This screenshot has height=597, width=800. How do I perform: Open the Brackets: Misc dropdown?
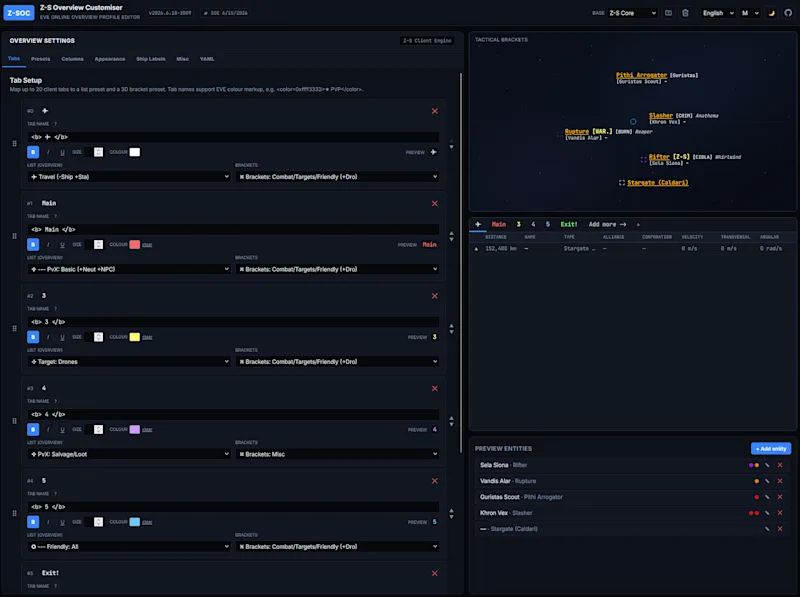pos(337,454)
